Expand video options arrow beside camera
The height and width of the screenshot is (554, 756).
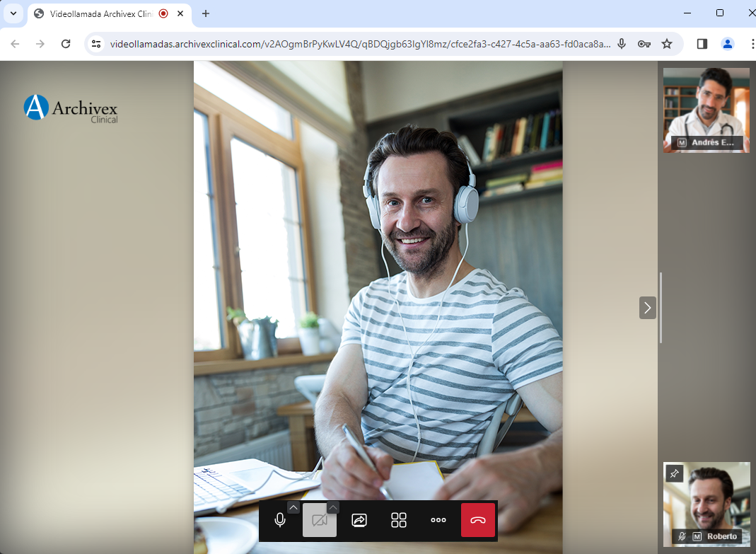point(333,507)
